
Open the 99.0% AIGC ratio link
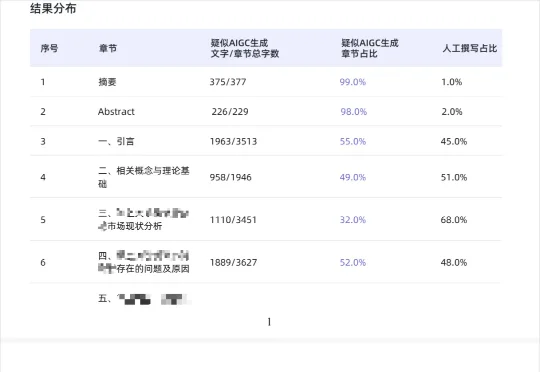(353, 82)
